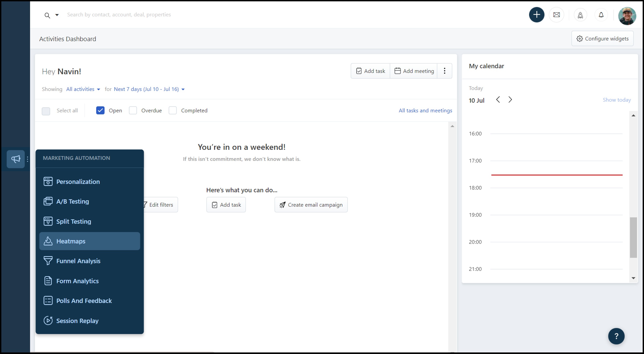
Task: Click the megaphone Marketing Automation sidebar icon
Action: pos(16,159)
